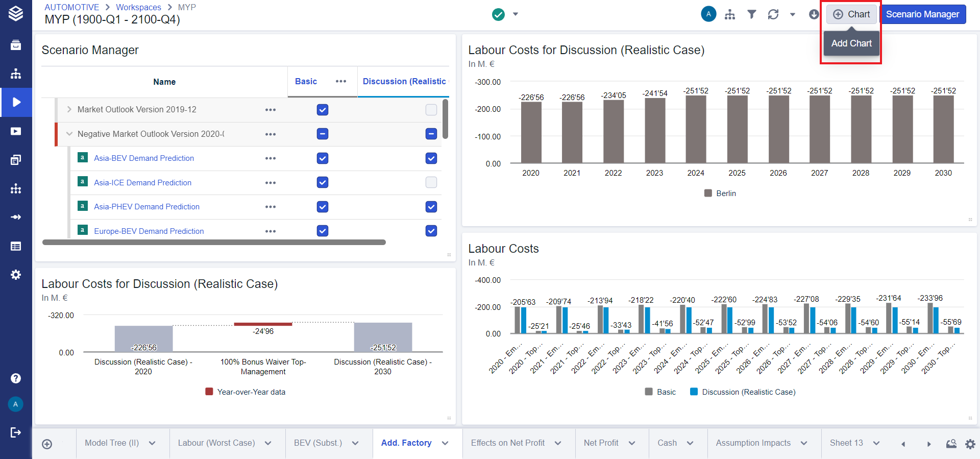Image resolution: width=980 pixels, height=459 pixels.
Task: Switch to the Cash sheet tab
Action: 667,443
